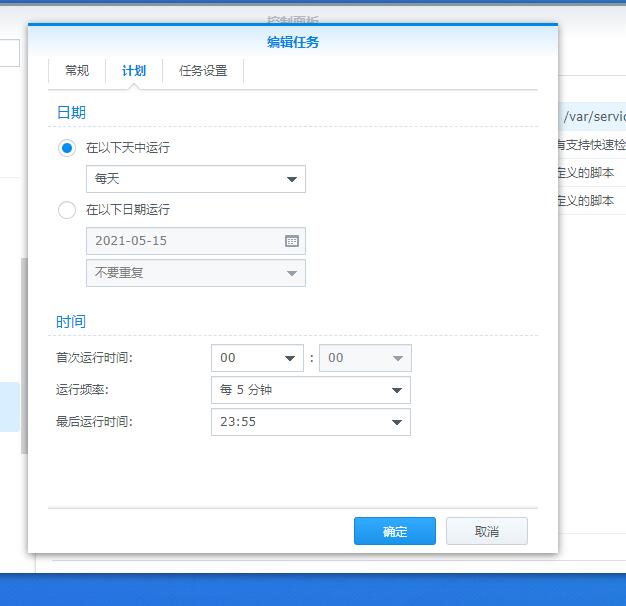
Task: Expand the 不要重复 repeat dropdown
Action: point(195,273)
